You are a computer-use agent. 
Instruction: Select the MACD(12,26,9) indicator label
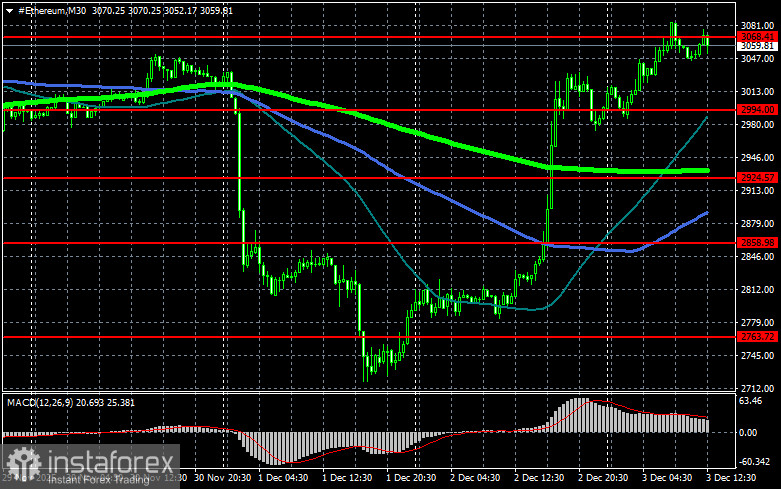point(38,402)
